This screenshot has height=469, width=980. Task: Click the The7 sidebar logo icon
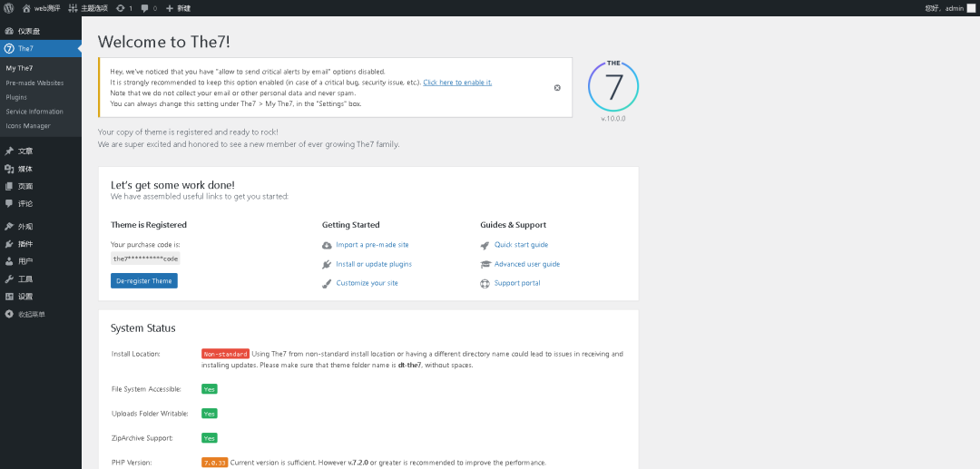click(x=9, y=48)
